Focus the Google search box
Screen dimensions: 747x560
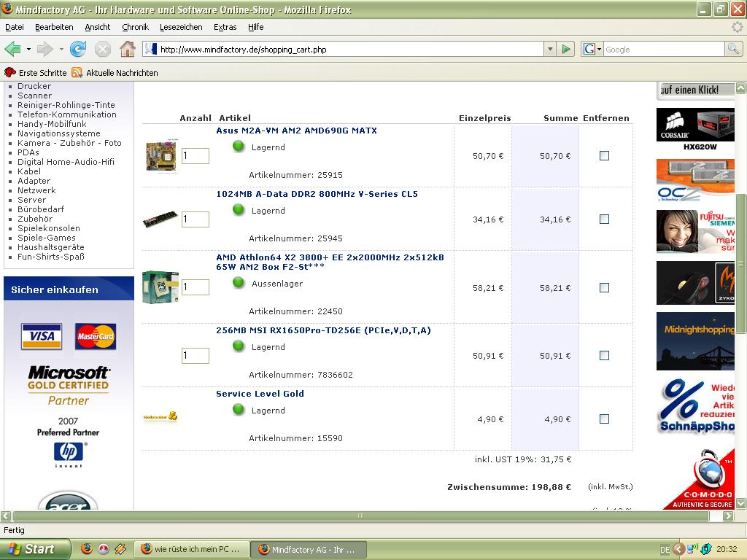[x=664, y=49]
